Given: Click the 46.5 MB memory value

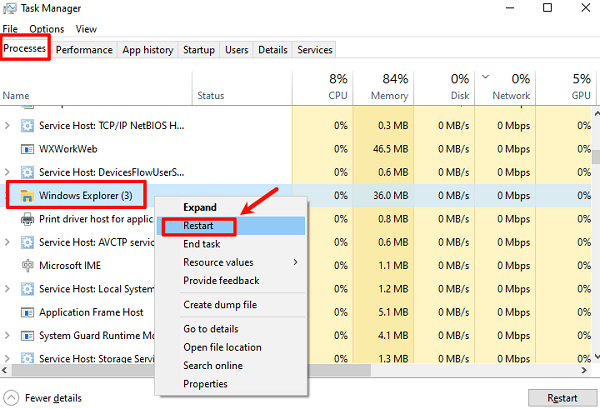Looking at the screenshot, I should pos(391,149).
